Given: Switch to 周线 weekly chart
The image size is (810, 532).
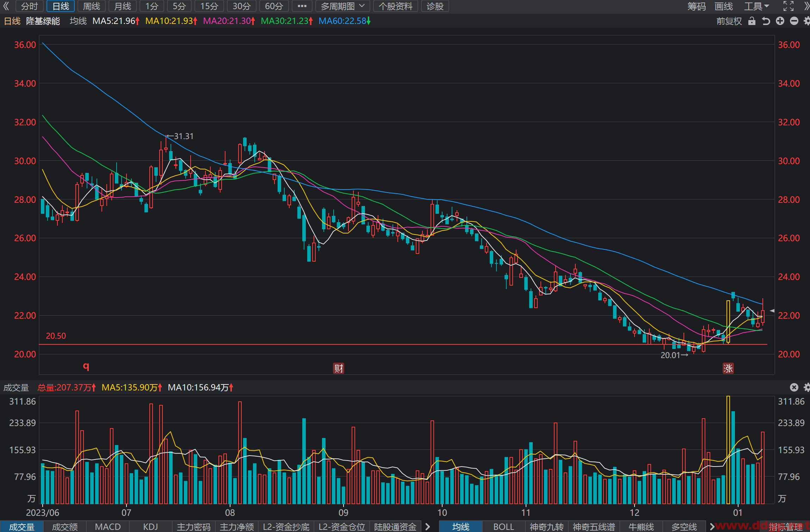Looking at the screenshot, I should point(91,6).
